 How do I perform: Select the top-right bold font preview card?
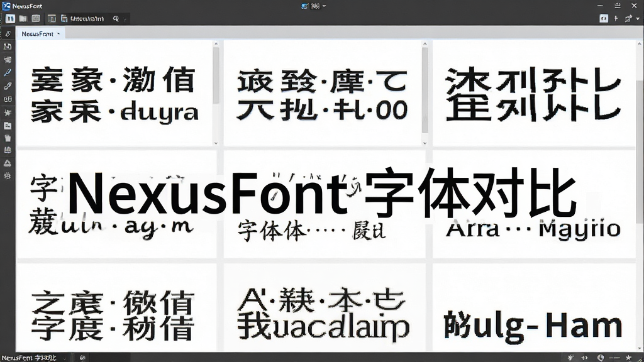[534, 94]
